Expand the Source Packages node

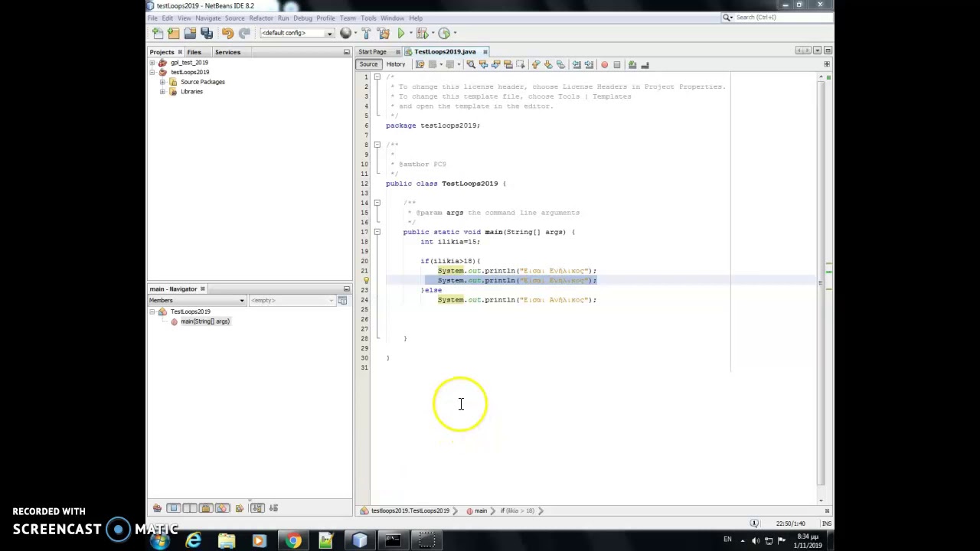[162, 82]
